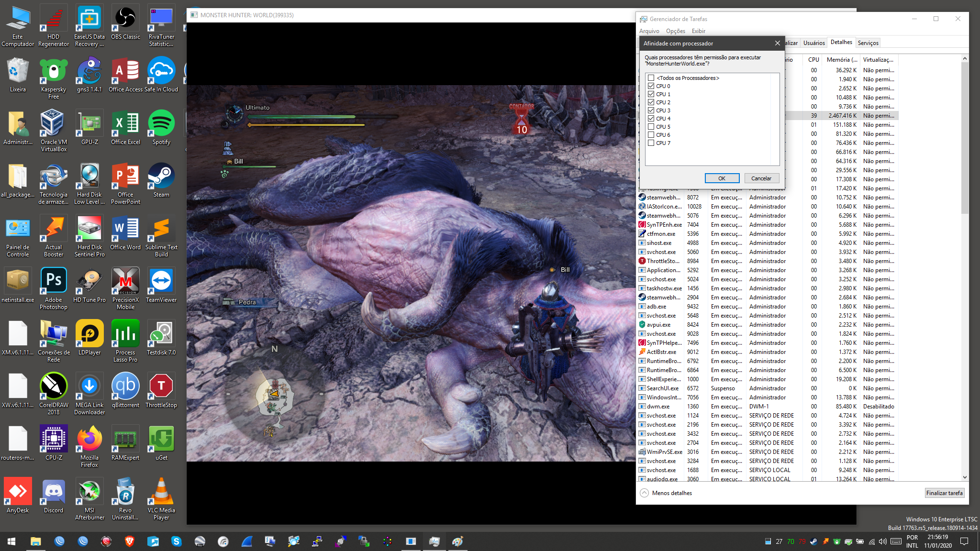Image resolution: width=980 pixels, height=551 pixels.
Task: Select the CorelDRAW 2018 desktop icon
Action: tap(54, 395)
